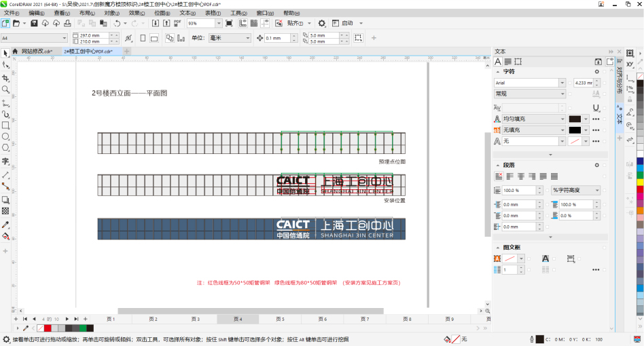Toggle underline in the text panel
Image resolution: width=644 pixels, height=346 pixels.
pos(596,107)
